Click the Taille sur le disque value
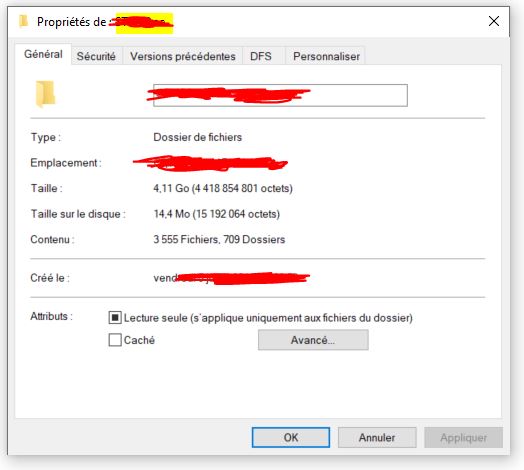Viewport: 524px width, 470px height. [217, 214]
